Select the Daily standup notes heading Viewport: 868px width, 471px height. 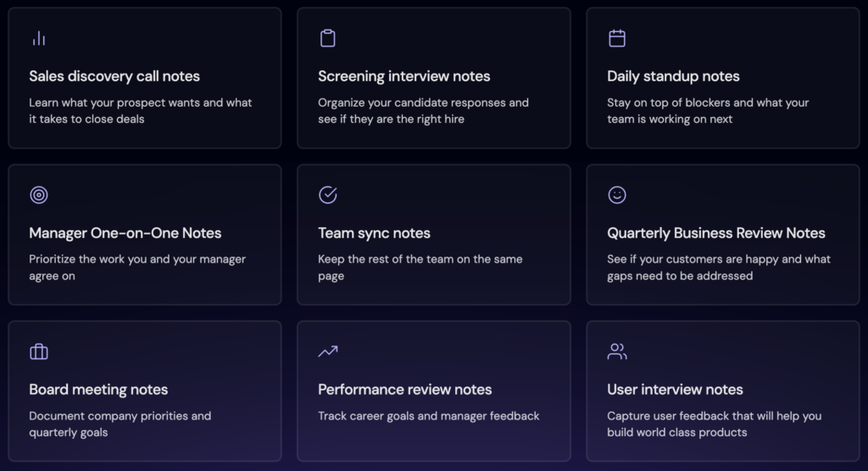pyautogui.click(x=673, y=76)
